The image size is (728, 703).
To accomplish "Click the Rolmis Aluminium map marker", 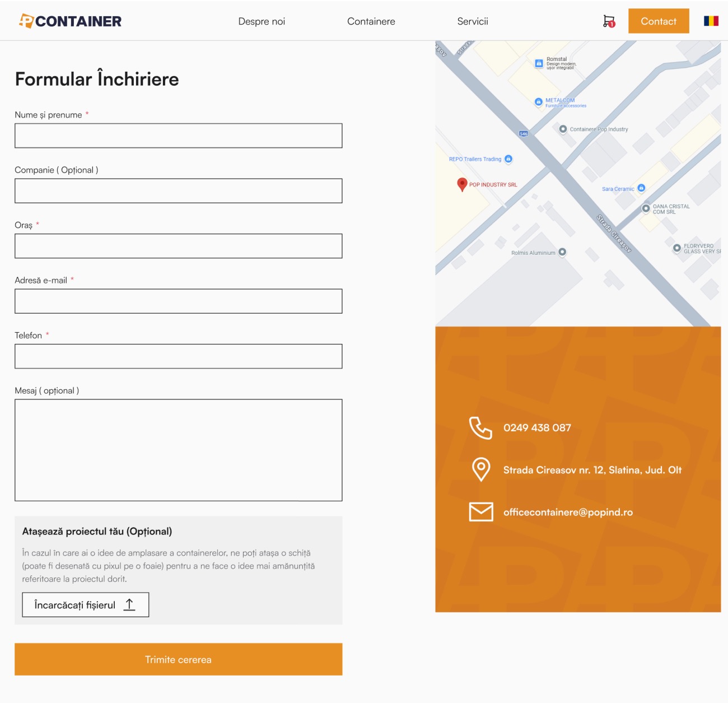I will click(x=562, y=252).
